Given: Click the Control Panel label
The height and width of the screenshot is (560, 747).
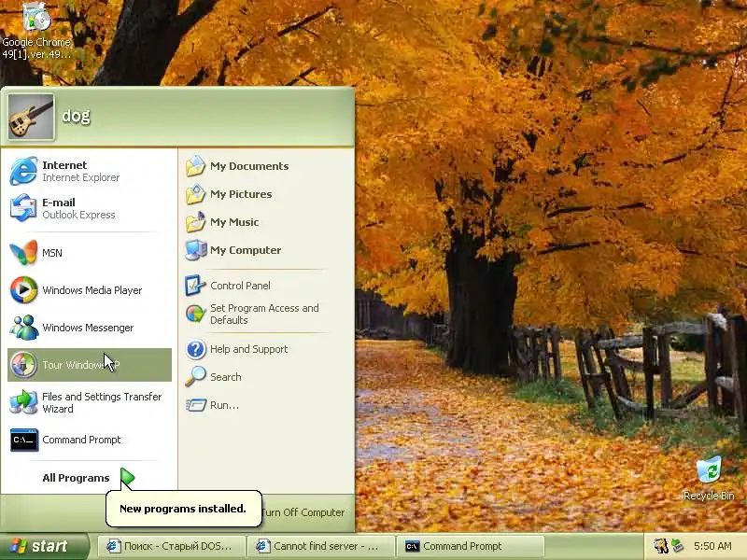Looking at the screenshot, I should [x=240, y=286].
